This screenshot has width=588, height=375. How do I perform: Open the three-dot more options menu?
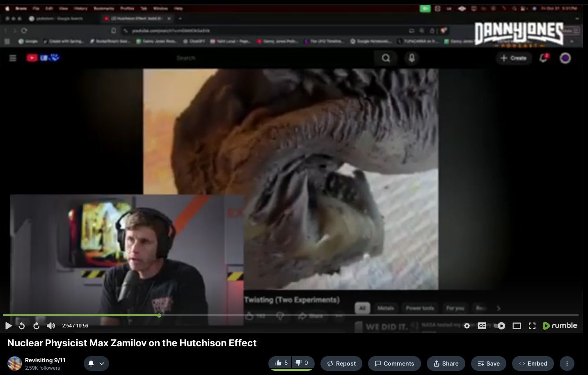coord(567,364)
